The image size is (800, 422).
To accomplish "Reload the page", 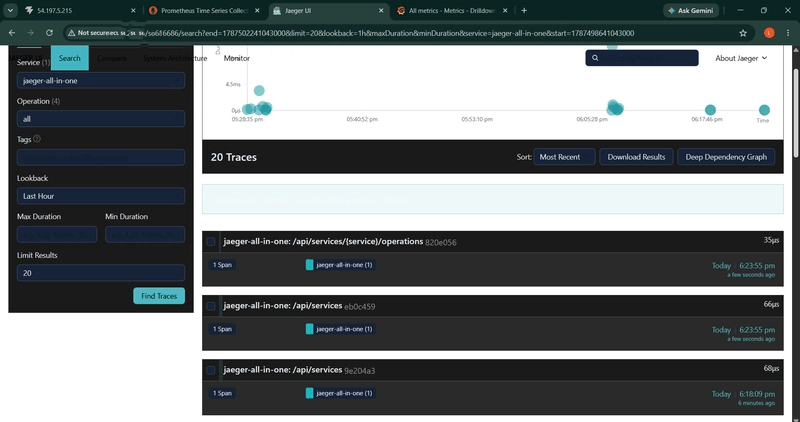I will tap(49, 33).
